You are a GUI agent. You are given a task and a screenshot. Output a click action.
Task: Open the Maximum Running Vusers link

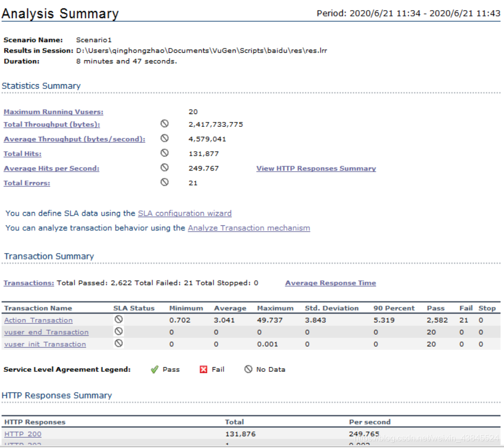pyautogui.click(x=53, y=112)
